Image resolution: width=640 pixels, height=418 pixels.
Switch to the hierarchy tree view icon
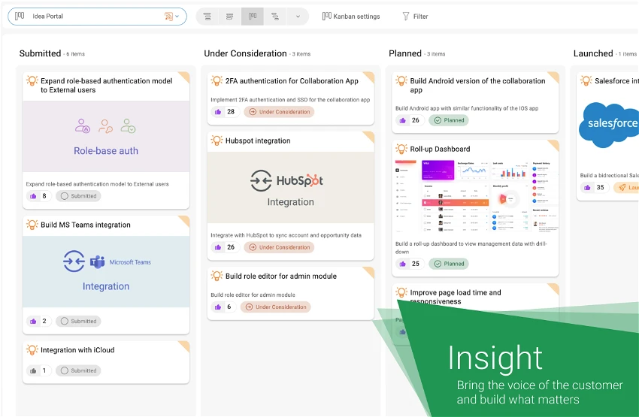click(276, 16)
